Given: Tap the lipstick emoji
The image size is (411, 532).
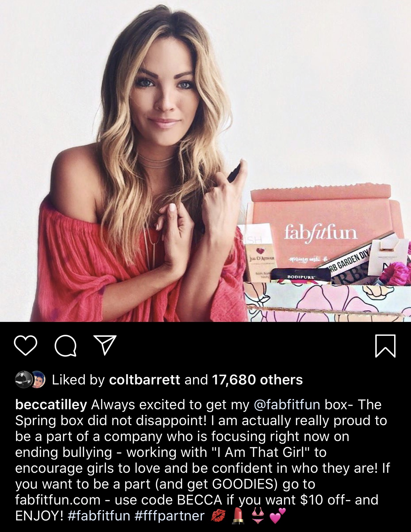Looking at the screenshot, I should 238,516.
